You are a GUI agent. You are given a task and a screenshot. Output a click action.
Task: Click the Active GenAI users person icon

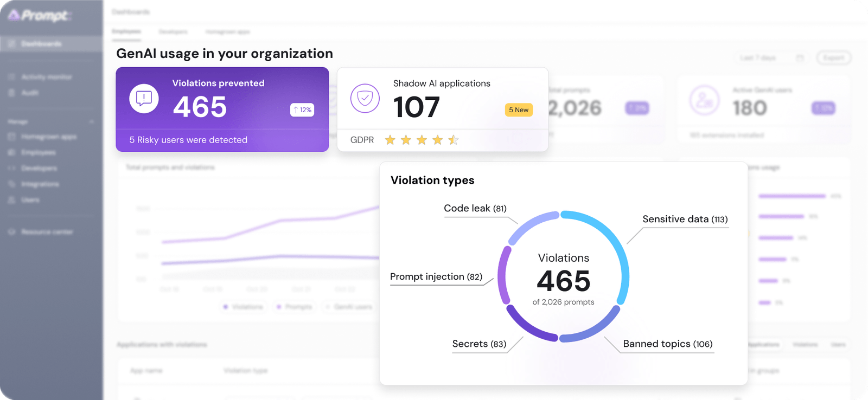[x=704, y=100]
